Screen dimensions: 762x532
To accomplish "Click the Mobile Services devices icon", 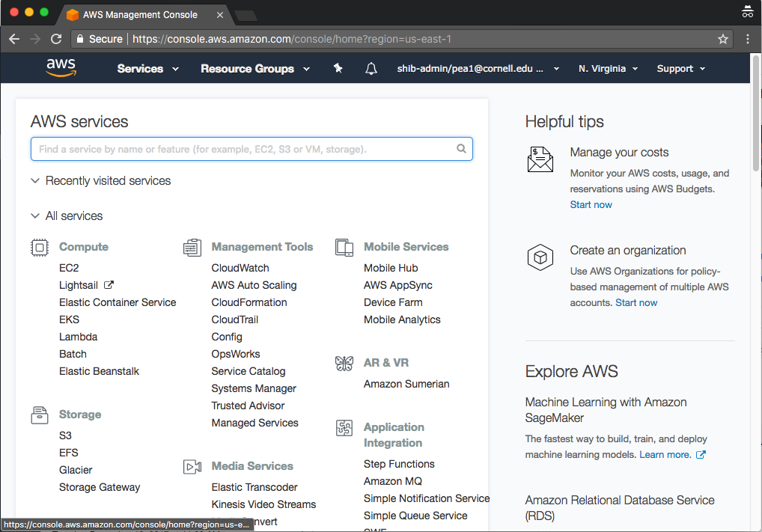I will (344, 248).
